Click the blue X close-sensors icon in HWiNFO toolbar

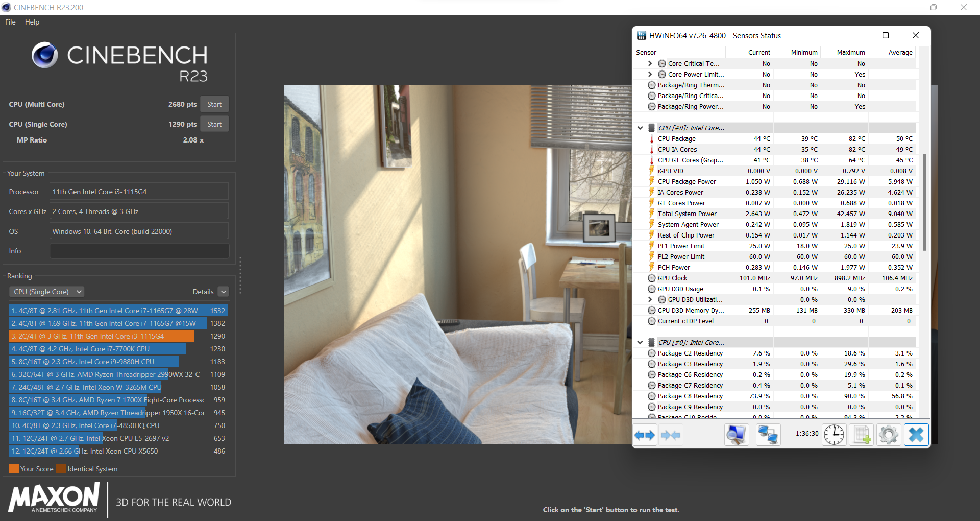tap(916, 435)
